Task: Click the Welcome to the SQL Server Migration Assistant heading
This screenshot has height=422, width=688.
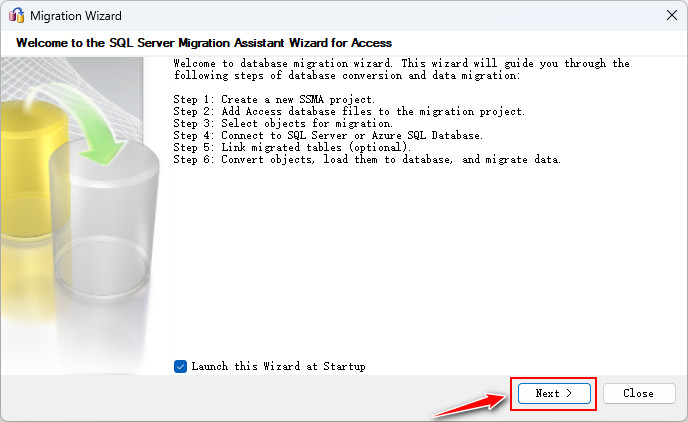Action: pos(204,43)
